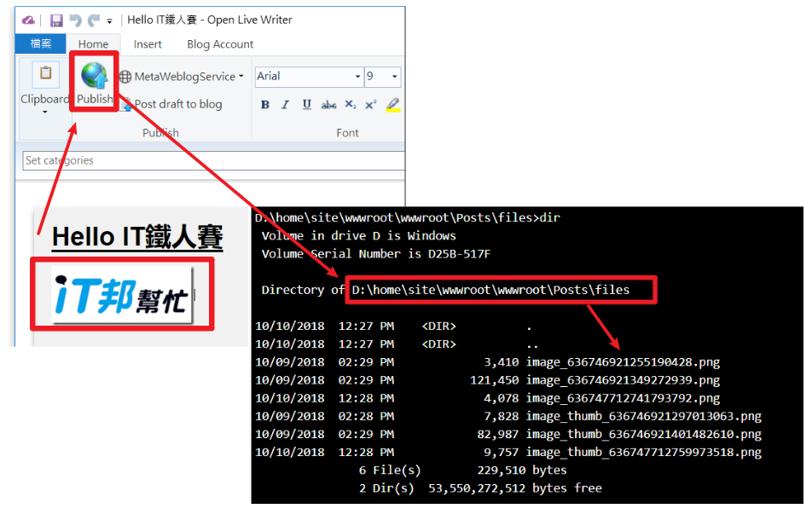Click the Volume Serial Number line
Screen dimensions: 812x520
click(376, 254)
